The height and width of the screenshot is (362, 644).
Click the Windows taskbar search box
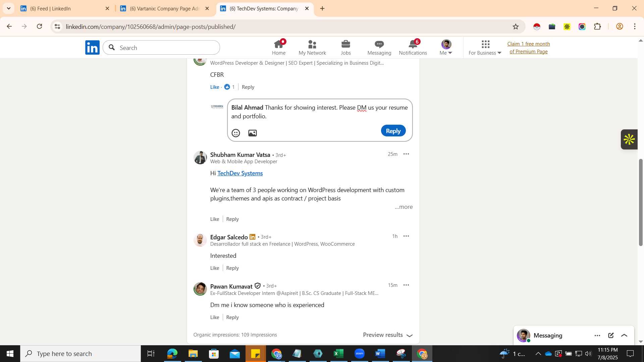click(x=80, y=354)
